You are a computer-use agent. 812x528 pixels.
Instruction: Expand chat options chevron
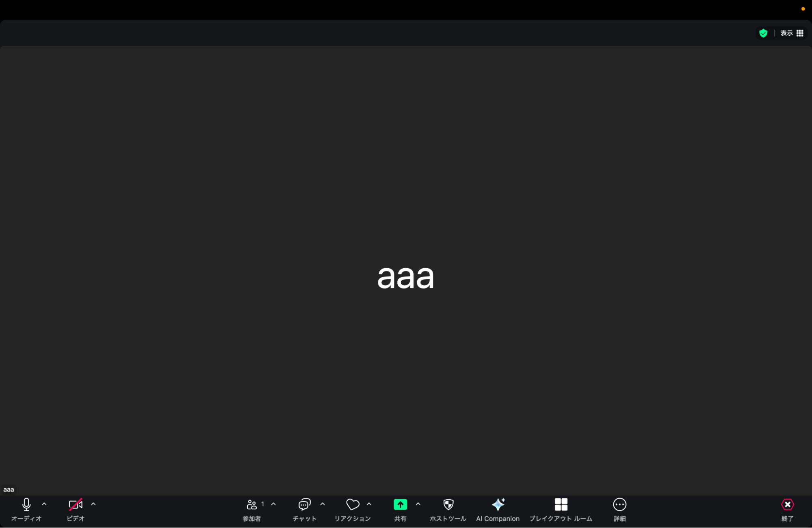click(323, 504)
